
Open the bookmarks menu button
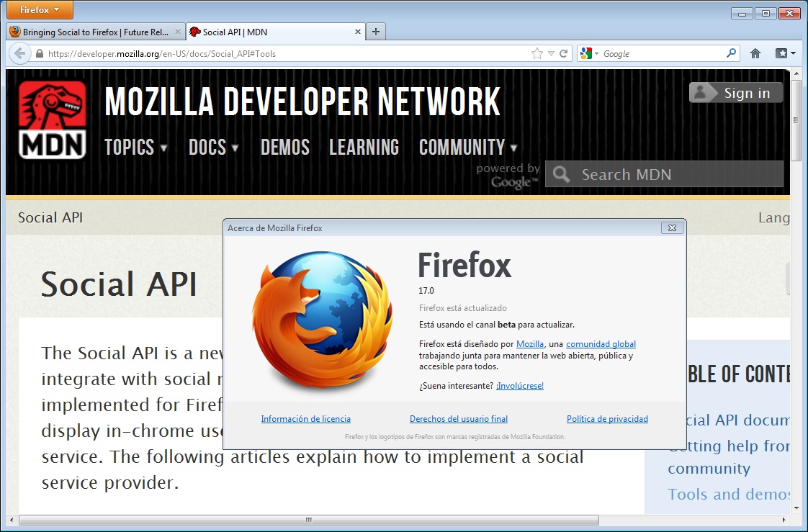click(786, 53)
